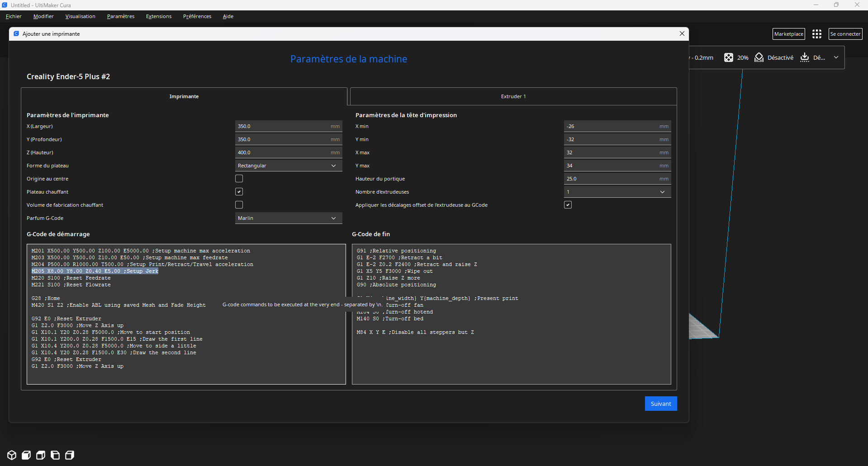Image resolution: width=868 pixels, height=466 pixels.
Task: Open the Forme du plateau dropdown
Action: click(x=288, y=166)
